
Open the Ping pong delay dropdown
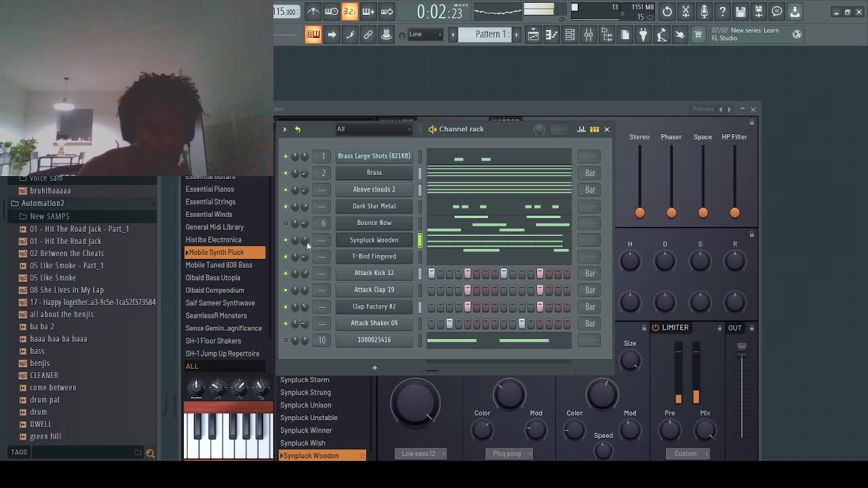pos(509,453)
